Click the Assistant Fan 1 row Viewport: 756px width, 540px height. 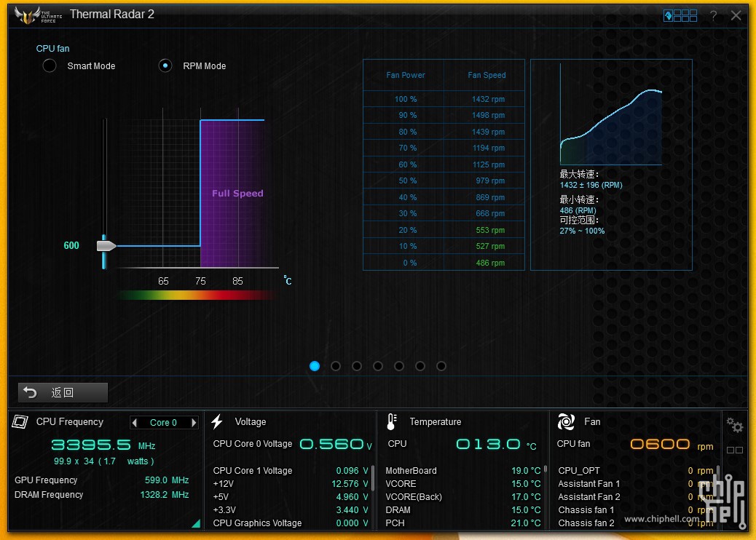[x=636, y=484]
